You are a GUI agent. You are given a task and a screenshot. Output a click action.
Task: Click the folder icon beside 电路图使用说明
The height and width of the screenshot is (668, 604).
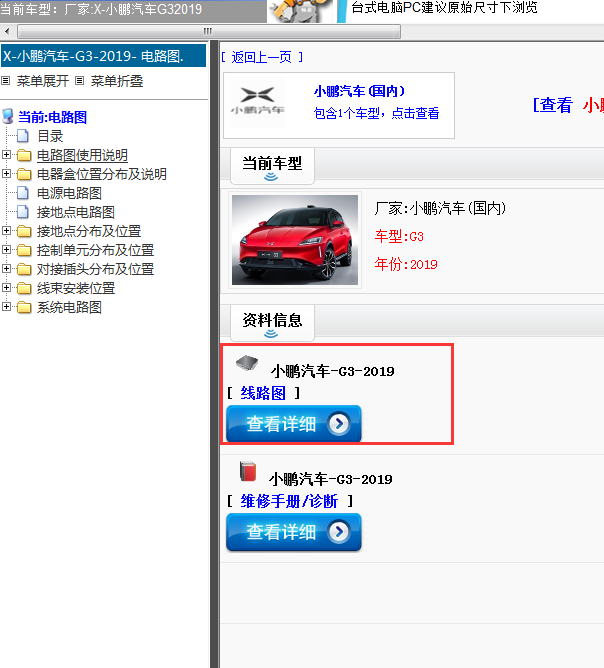pos(24,155)
